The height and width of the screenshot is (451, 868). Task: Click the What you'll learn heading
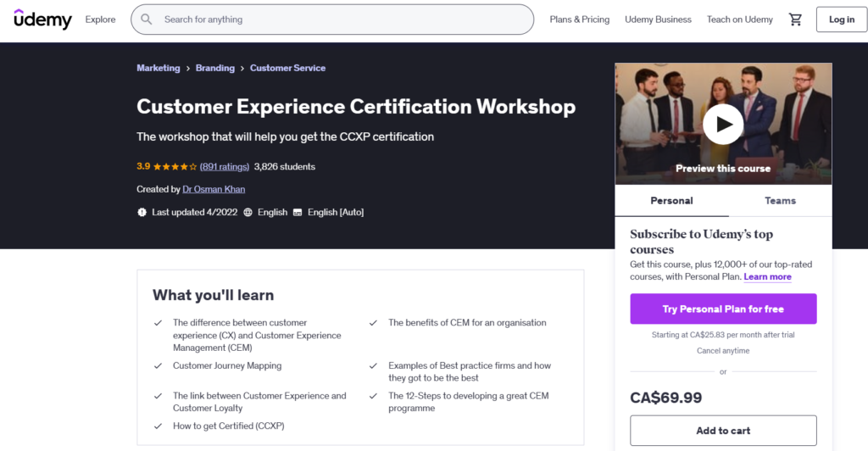click(x=213, y=295)
